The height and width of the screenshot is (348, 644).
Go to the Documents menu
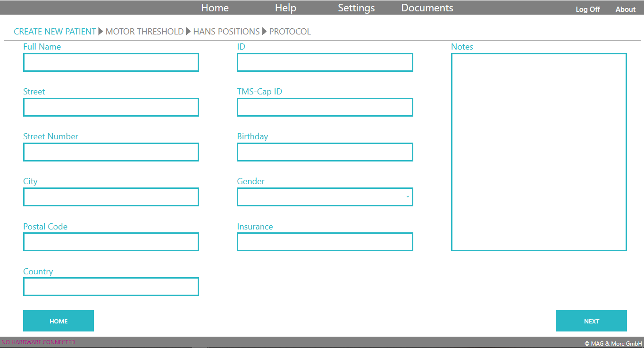(x=427, y=8)
